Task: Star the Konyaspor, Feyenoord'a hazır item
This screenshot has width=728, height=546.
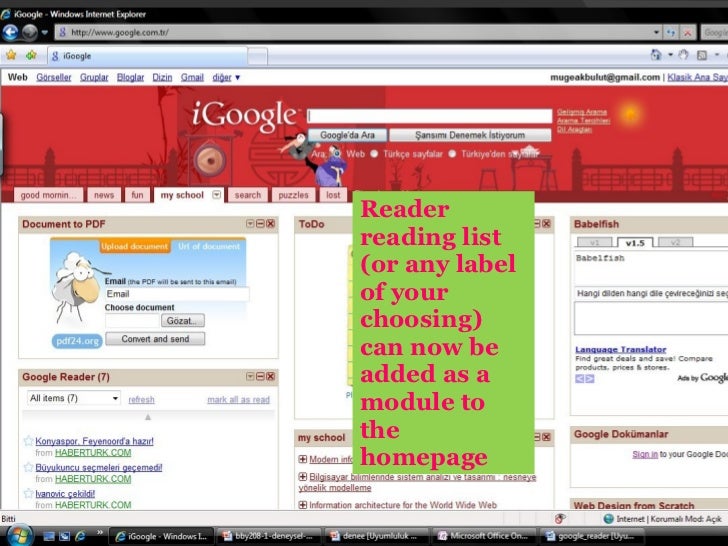Action: point(29,441)
